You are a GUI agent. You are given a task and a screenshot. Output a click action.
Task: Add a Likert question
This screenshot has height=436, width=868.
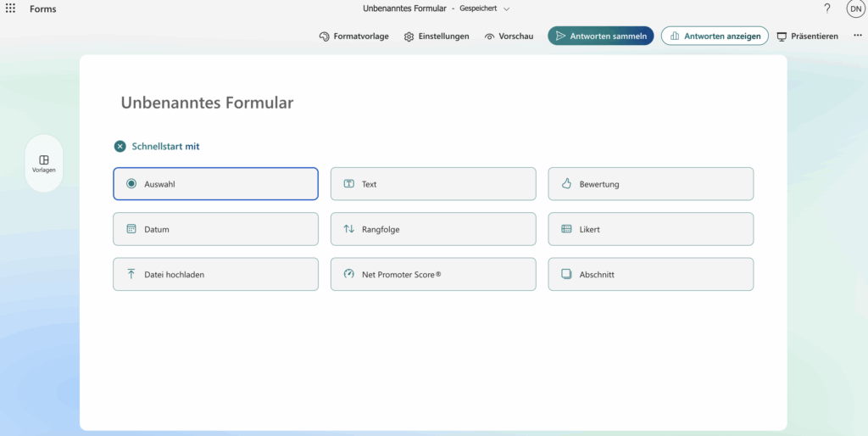(x=651, y=229)
